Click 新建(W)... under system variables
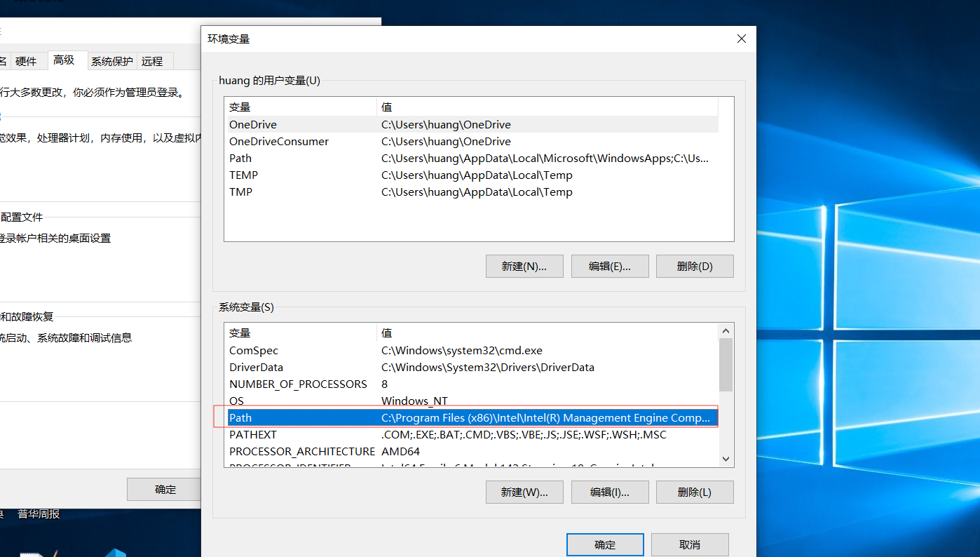 pos(524,492)
